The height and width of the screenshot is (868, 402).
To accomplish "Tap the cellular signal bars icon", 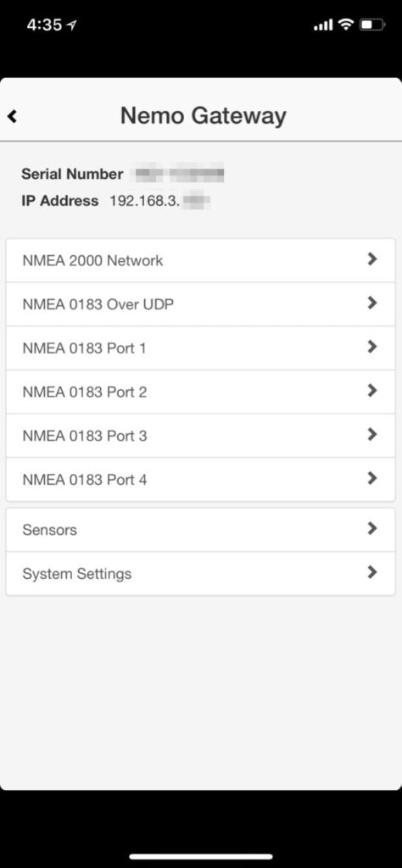I will (x=323, y=25).
